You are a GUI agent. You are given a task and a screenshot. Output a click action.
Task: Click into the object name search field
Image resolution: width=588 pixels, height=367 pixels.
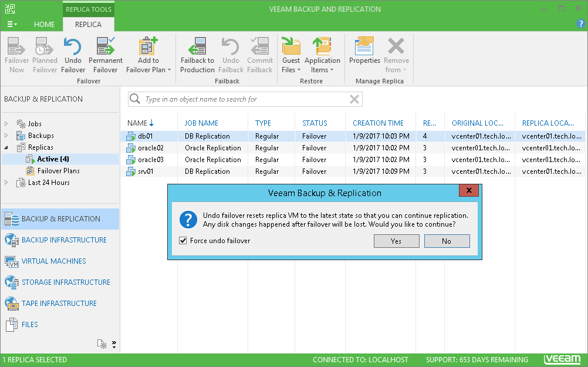point(246,99)
